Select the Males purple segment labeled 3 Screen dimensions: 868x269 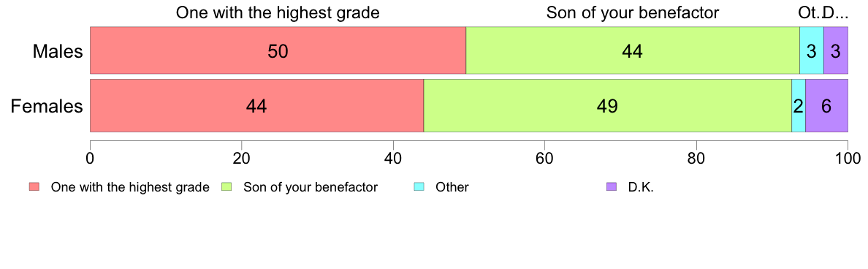pyautogui.click(x=836, y=50)
